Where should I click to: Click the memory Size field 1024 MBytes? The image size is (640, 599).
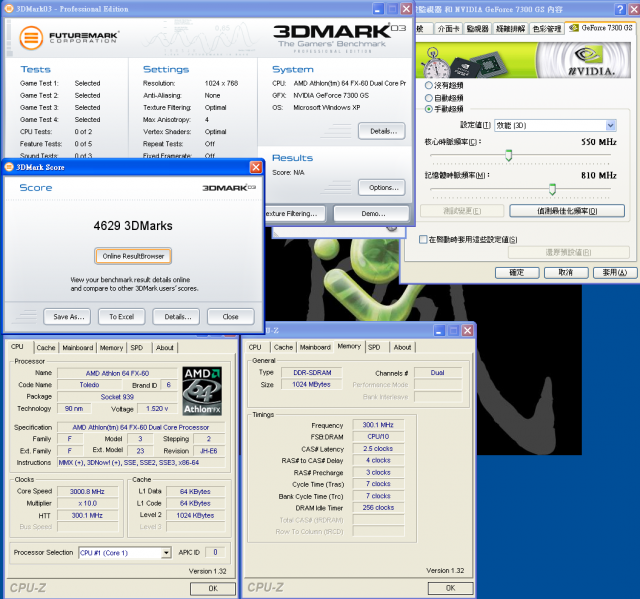[312, 384]
